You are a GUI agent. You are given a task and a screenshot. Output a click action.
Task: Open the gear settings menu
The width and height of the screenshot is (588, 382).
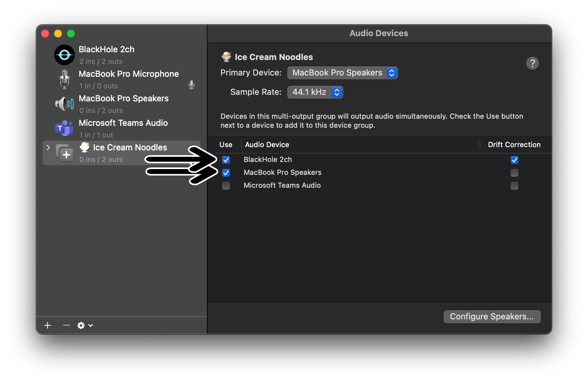(81, 325)
